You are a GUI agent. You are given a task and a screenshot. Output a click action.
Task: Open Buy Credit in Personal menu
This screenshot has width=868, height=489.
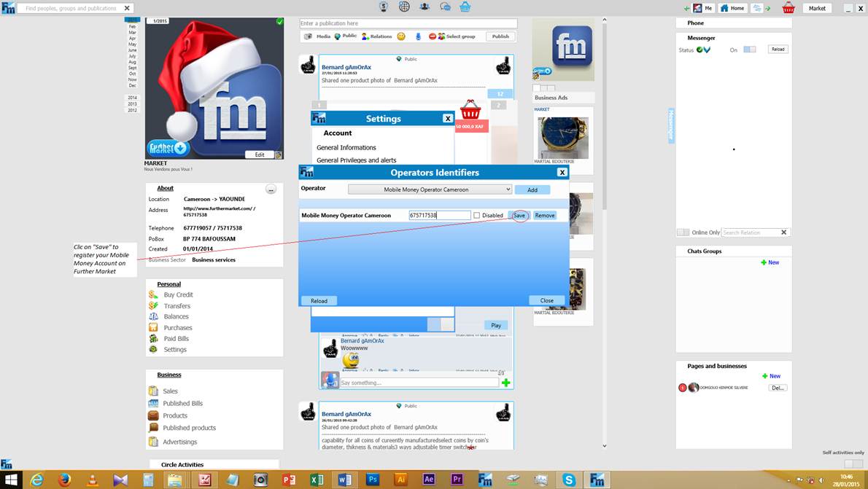(x=178, y=295)
